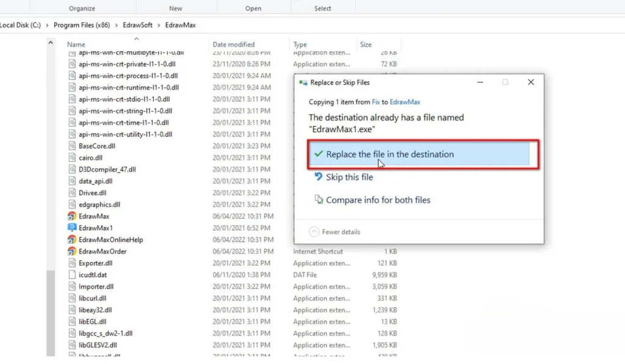Screen dimensions: 625x364
Task: Choose Skip this file option
Action: (x=349, y=177)
